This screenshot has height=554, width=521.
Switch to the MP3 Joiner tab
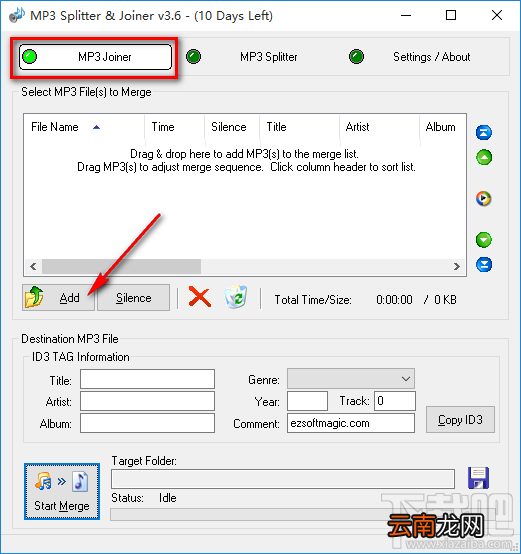pyautogui.click(x=95, y=57)
